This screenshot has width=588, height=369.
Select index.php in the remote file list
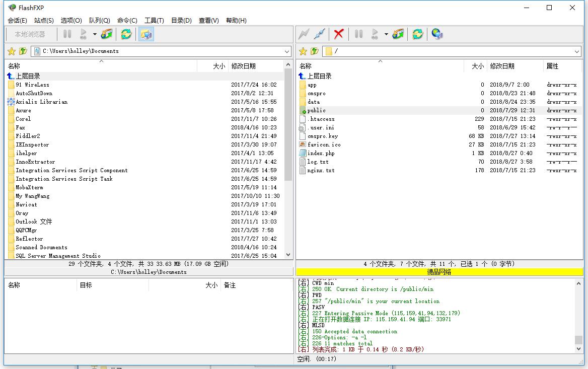coord(321,153)
